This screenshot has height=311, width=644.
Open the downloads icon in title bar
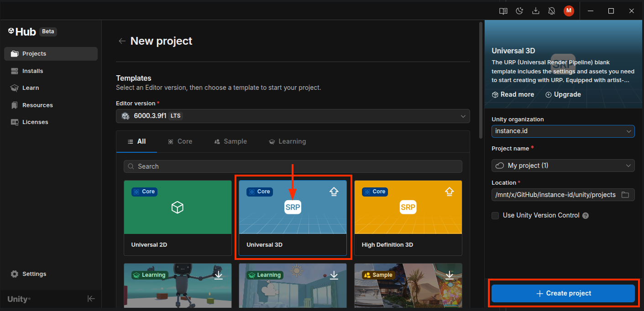536,11
